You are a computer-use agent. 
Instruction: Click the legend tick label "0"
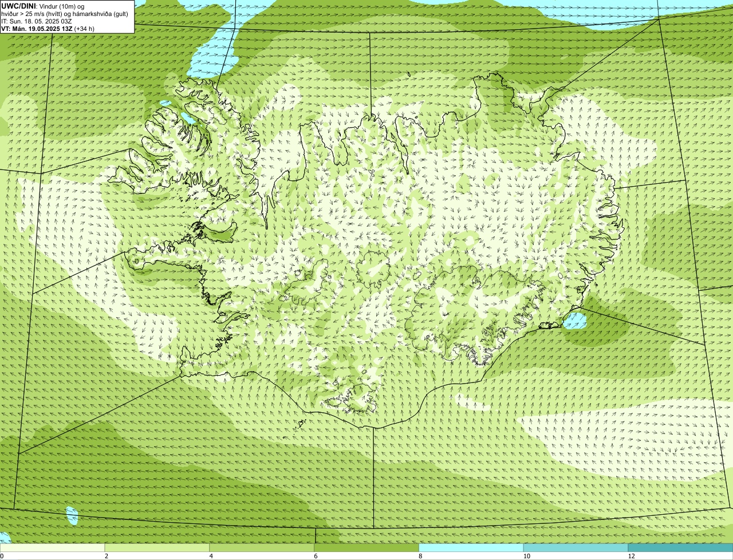(x=2, y=556)
